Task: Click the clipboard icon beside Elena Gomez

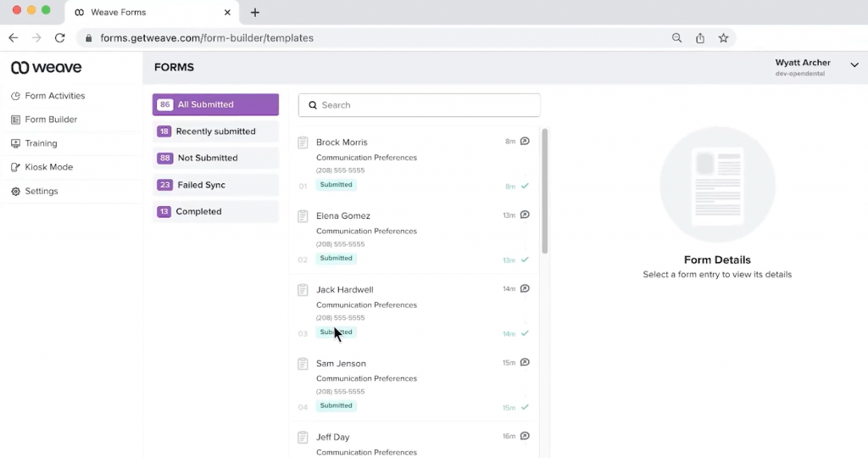Action: click(x=303, y=216)
